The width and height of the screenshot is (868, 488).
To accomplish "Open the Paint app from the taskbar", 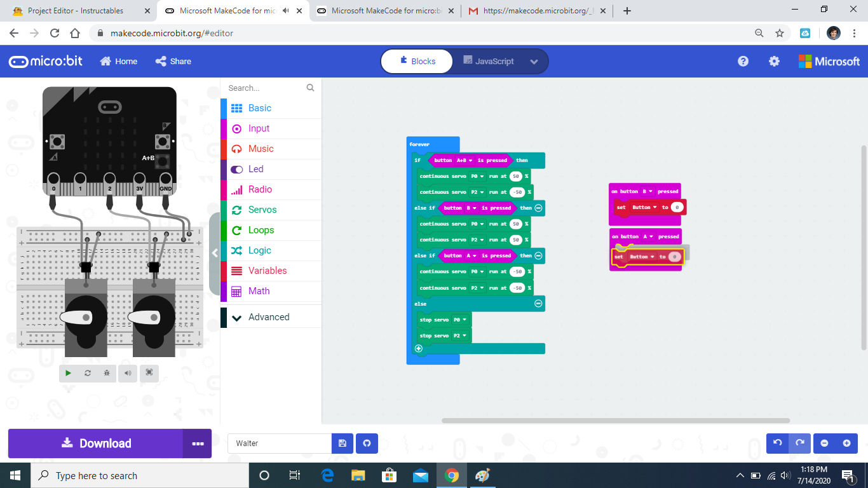I will 483,475.
